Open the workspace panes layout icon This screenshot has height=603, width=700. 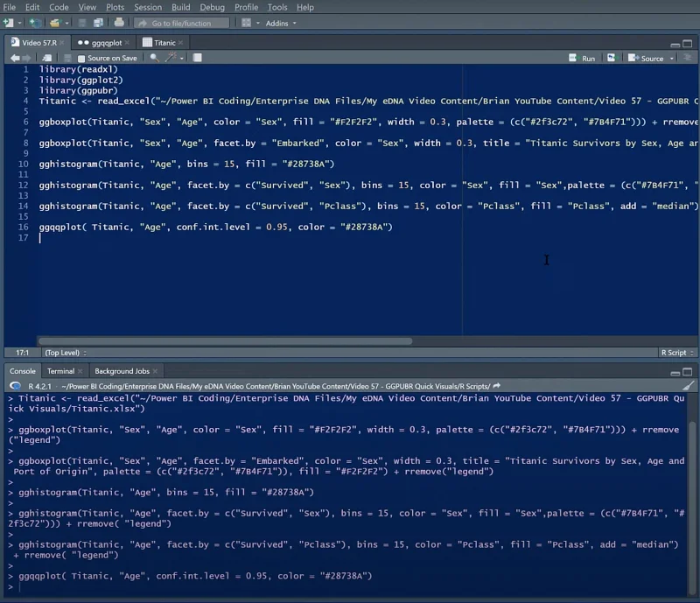click(247, 23)
